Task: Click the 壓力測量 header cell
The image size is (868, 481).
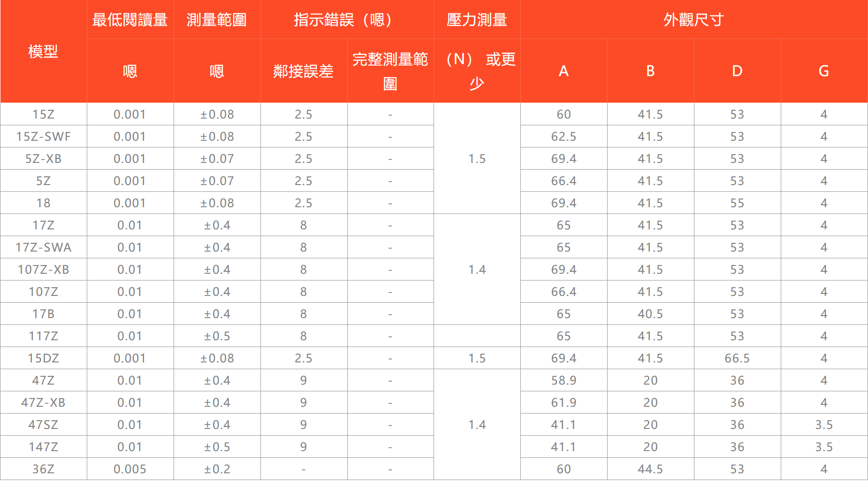Action: coord(477,20)
